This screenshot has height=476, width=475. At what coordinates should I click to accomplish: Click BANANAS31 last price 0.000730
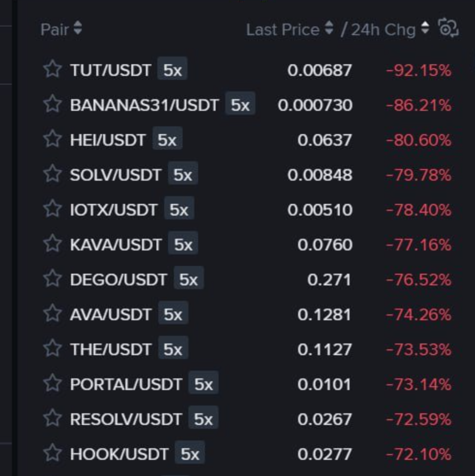click(x=315, y=105)
